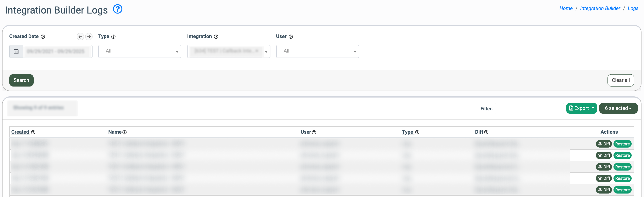View Diff for the third log row

click(x=604, y=167)
